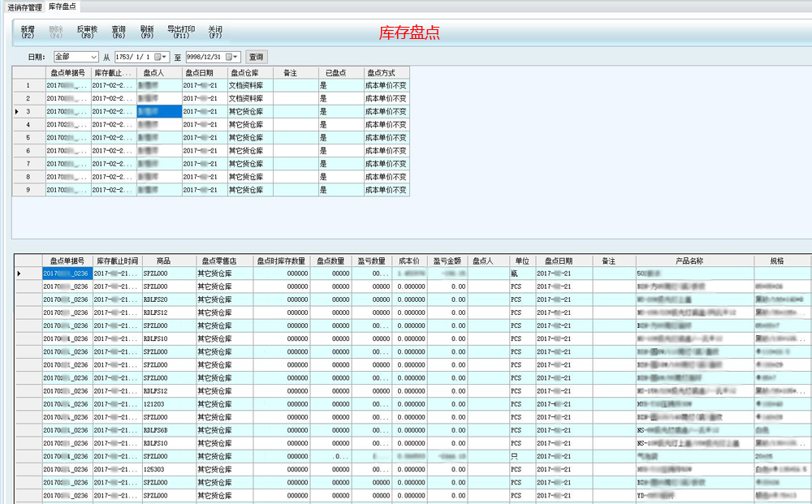Sort the upper table by the 盘点人 header
Image resolution: width=812 pixels, height=504 pixels.
pyautogui.click(x=159, y=73)
